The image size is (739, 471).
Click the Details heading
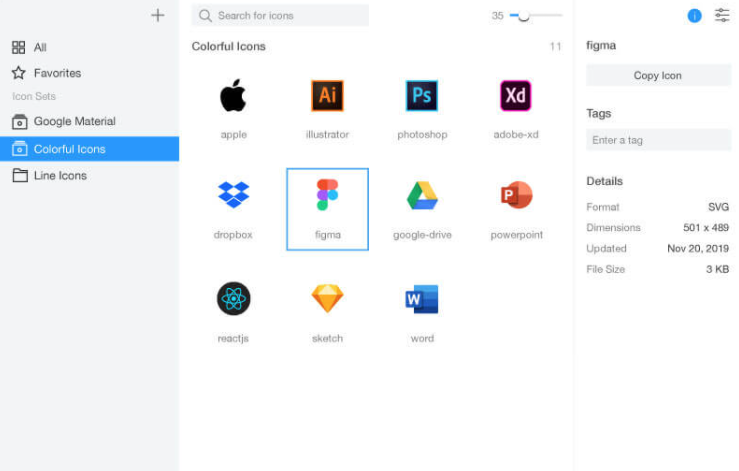[x=604, y=181]
